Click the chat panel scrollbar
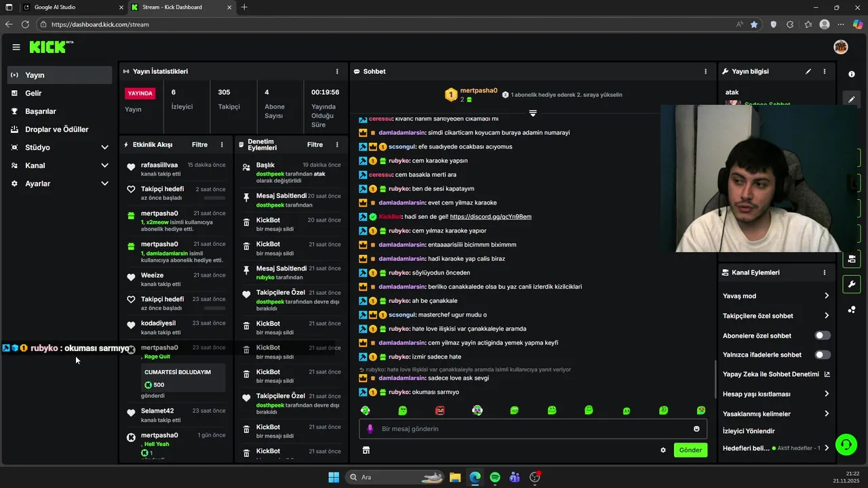The image size is (868, 488). coord(715,378)
